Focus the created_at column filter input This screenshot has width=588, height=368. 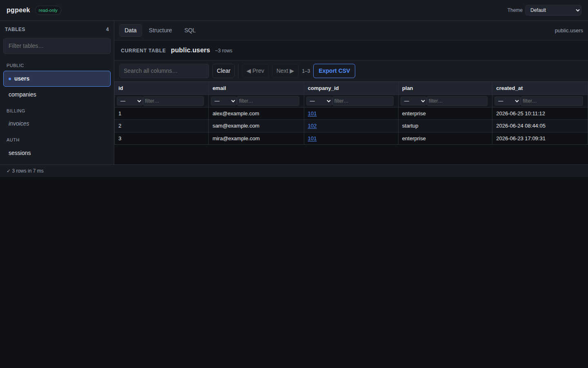[552, 101]
